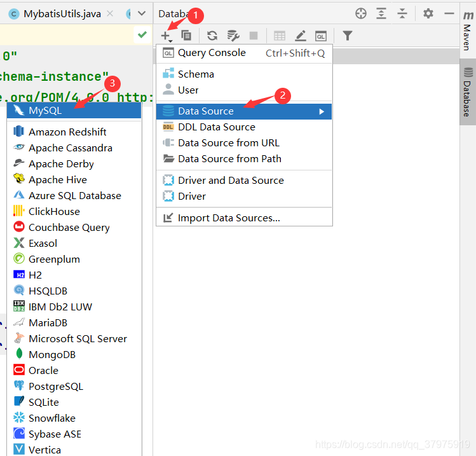This screenshot has width=476, height=456.
Task: Click the Duplicate data source icon
Action: [186, 36]
